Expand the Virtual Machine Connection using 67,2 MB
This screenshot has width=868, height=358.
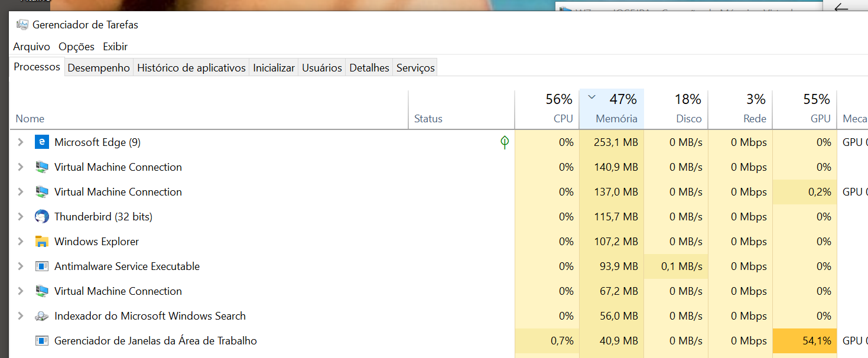[x=21, y=291]
